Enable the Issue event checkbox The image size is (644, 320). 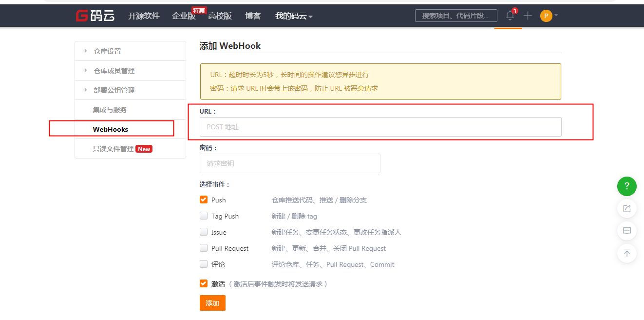204,232
